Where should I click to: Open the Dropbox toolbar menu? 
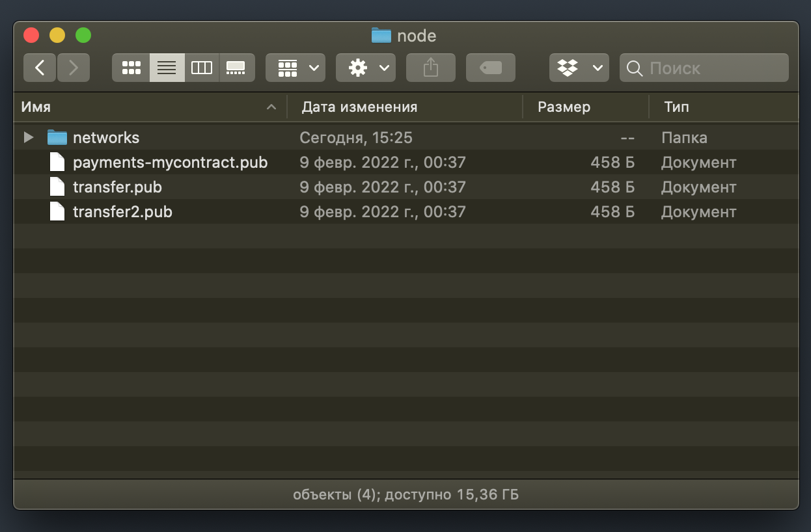tap(579, 68)
